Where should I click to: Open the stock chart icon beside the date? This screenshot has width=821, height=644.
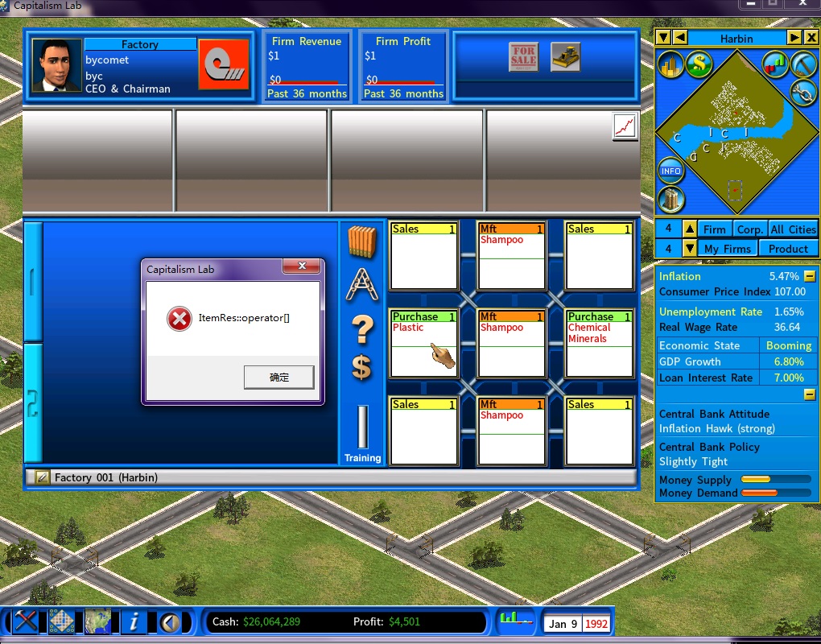(516, 621)
